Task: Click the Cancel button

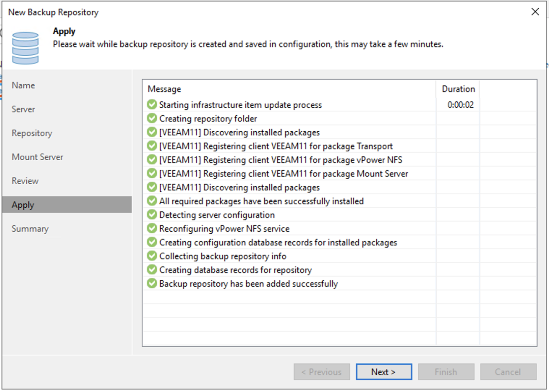Action: click(508, 372)
